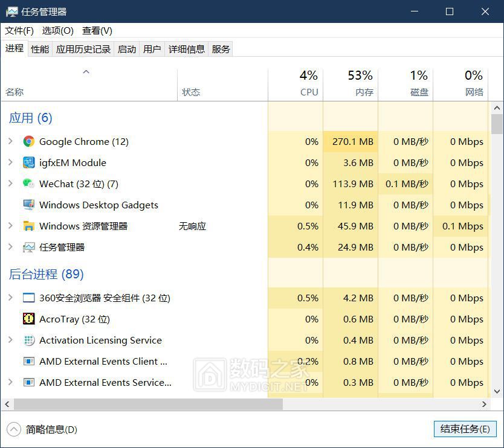The image size is (504, 448).
Task: Click the 任务管理器 process icon
Action: (28, 248)
